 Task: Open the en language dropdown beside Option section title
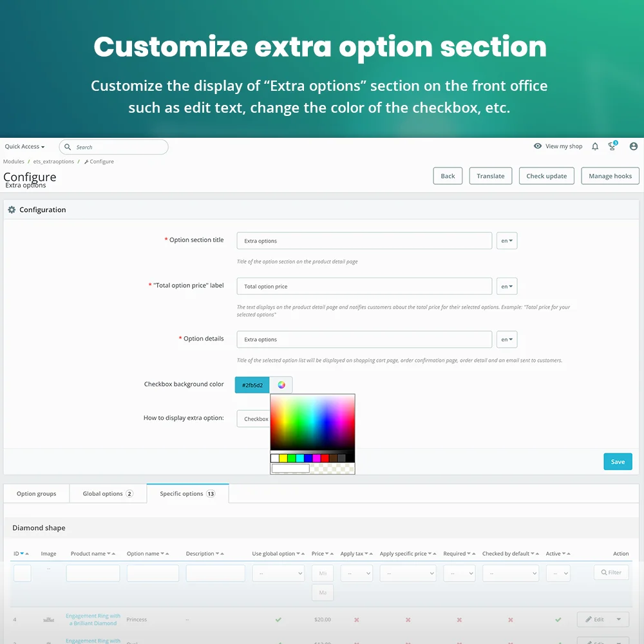pyautogui.click(x=506, y=240)
